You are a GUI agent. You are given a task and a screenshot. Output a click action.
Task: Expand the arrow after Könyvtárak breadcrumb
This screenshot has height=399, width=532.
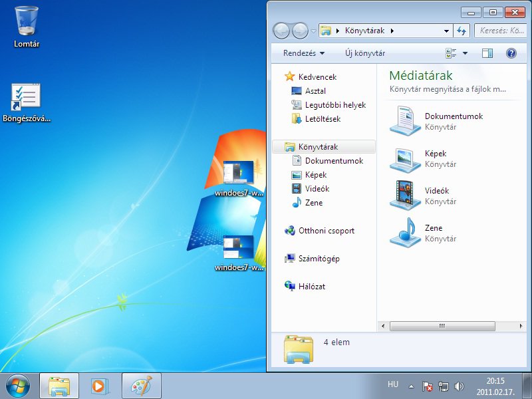392,31
